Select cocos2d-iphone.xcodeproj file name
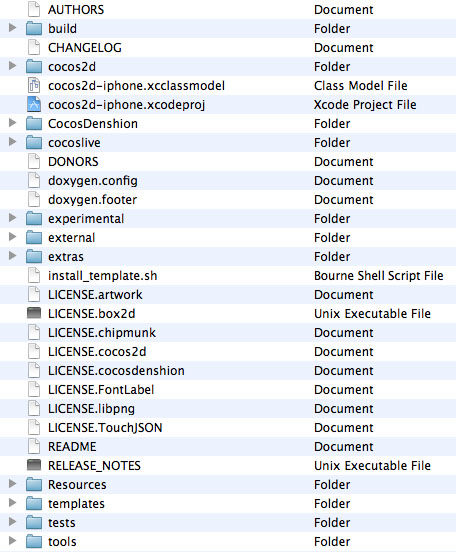This screenshot has height=552, width=456. [126, 105]
